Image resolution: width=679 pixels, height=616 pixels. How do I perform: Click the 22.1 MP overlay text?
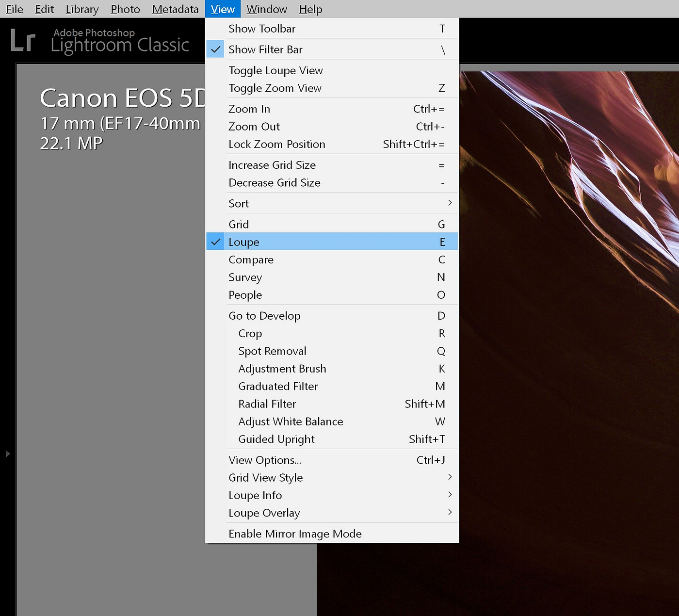pos(71,144)
